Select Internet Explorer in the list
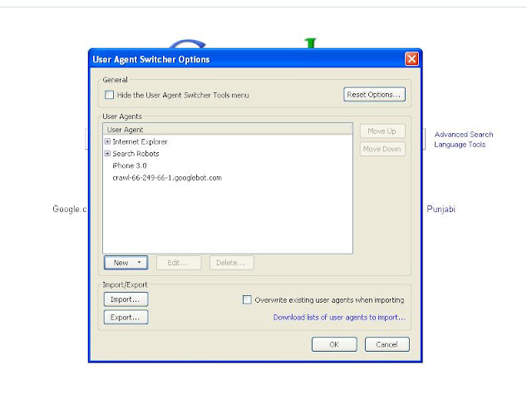Image resolution: width=532 pixels, height=405 pixels. [140, 141]
